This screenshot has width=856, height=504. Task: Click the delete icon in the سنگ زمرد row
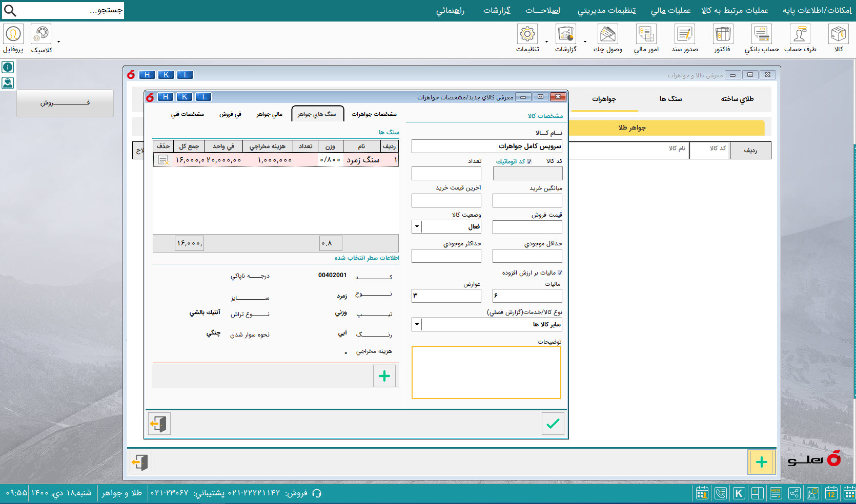point(163,160)
